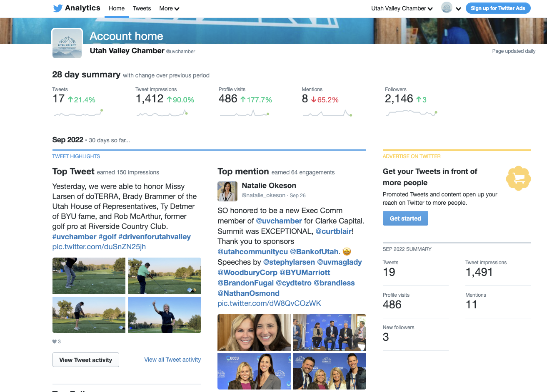This screenshot has height=392, width=547.
Task: Click the @BrandonFugal mention
Action: click(246, 283)
